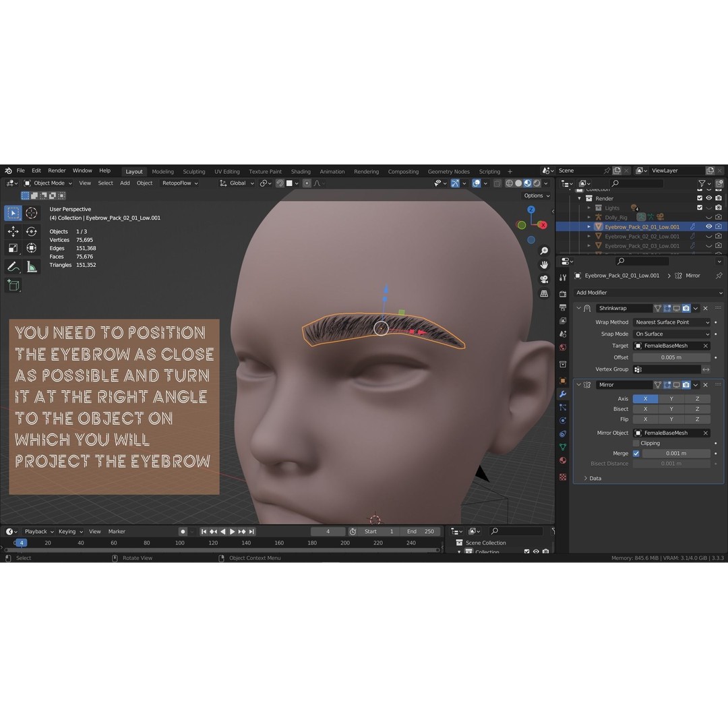Toggle Render collection exclude checkbox

pos(700,198)
